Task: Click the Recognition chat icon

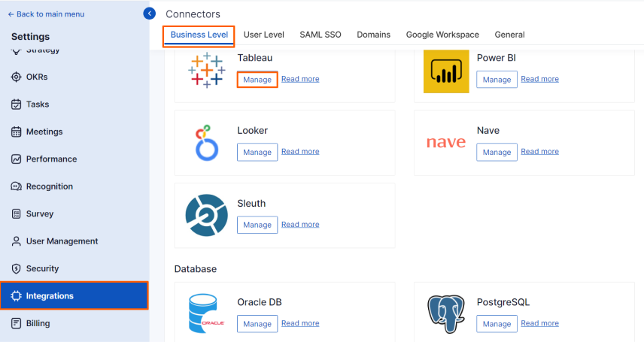Action: (16, 186)
